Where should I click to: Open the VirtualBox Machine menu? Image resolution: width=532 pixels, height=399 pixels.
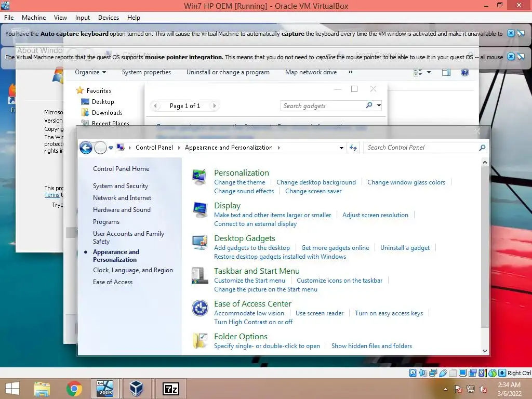coord(34,18)
